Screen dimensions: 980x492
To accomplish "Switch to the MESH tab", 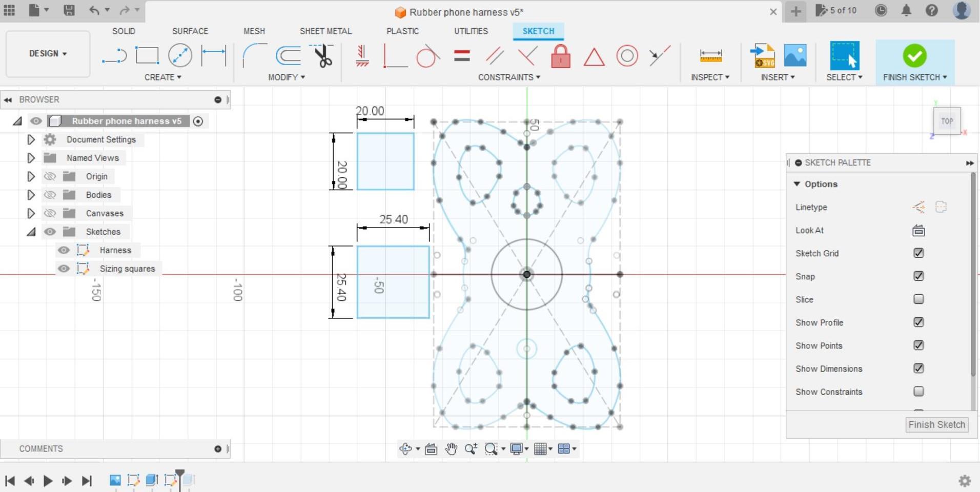I will pos(254,31).
